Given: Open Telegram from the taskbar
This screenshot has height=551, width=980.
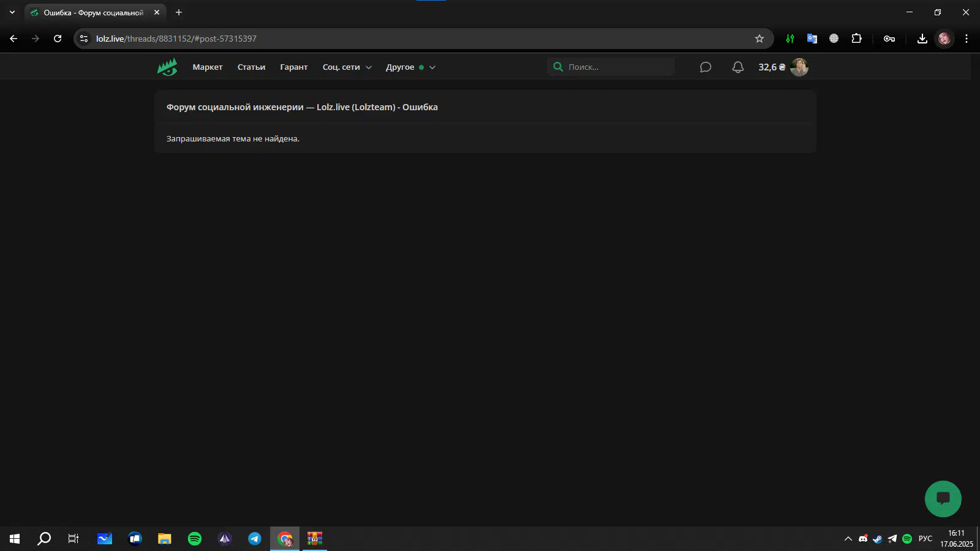Looking at the screenshot, I should (255, 539).
